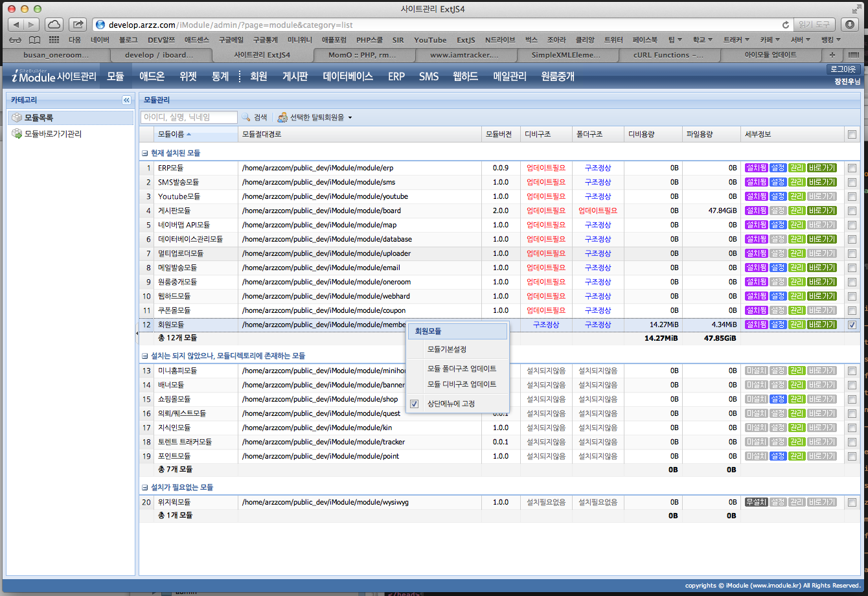The width and height of the screenshot is (868, 596).
Task: Check the select-all header checkbox
Action: 852,134
